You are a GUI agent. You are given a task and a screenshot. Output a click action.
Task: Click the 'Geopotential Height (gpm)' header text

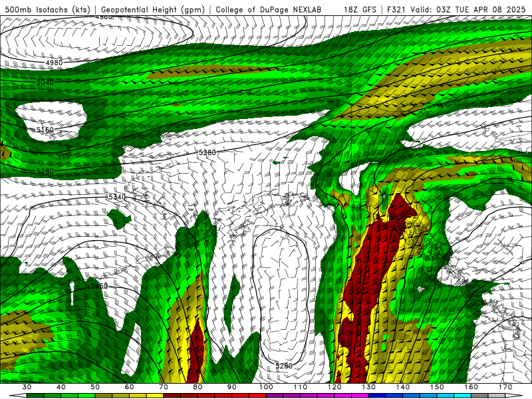(x=153, y=9)
